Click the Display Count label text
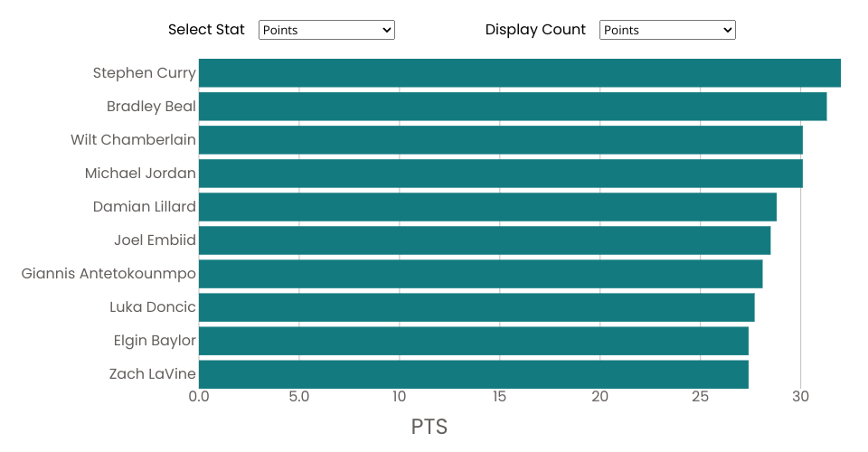868x452 pixels. pyautogui.click(x=535, y=30)
